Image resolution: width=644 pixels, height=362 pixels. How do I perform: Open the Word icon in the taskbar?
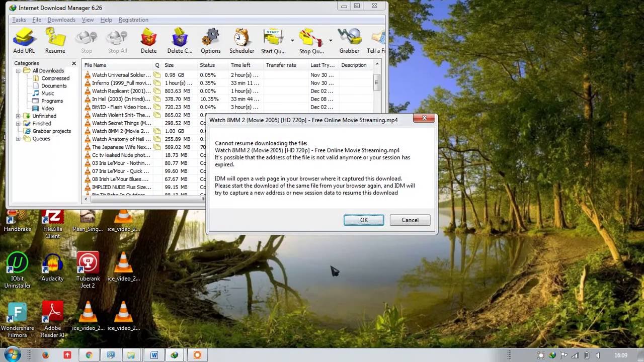tap(154, 355)
